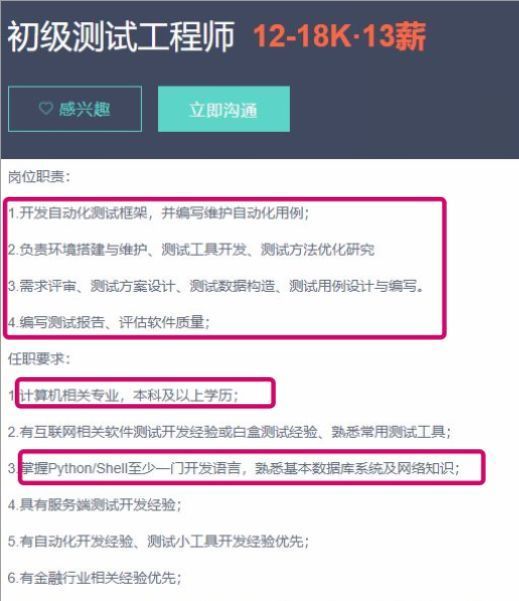Click the 岗位职责 heading

(39, 177)
